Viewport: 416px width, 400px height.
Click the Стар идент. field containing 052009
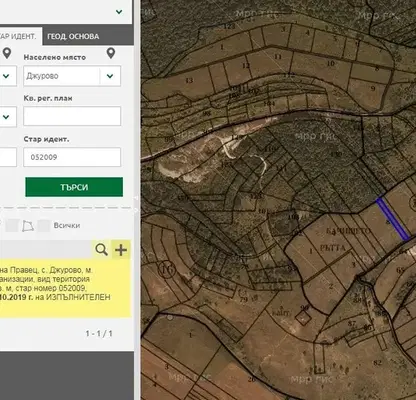[x=72, y=157]
